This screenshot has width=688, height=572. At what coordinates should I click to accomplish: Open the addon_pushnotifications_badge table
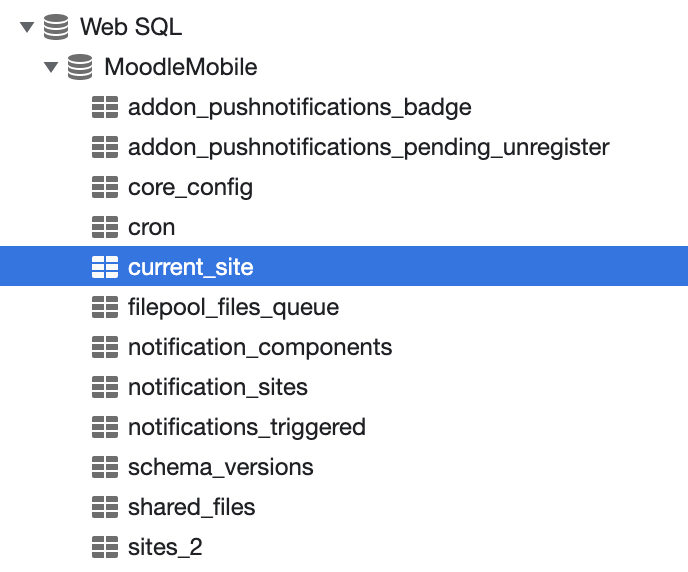coord(300,107)
